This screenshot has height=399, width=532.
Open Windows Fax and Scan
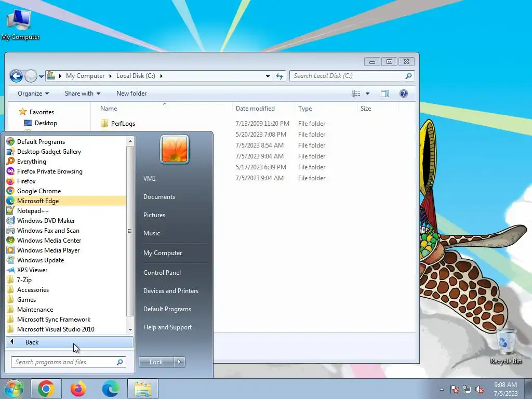66,230
